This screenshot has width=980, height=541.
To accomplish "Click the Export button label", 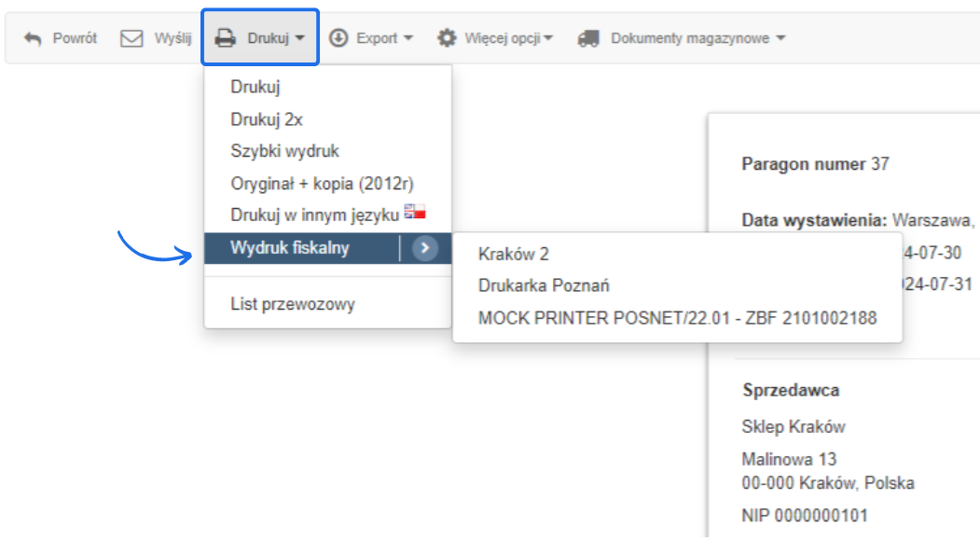I will (x=377, y=39).
